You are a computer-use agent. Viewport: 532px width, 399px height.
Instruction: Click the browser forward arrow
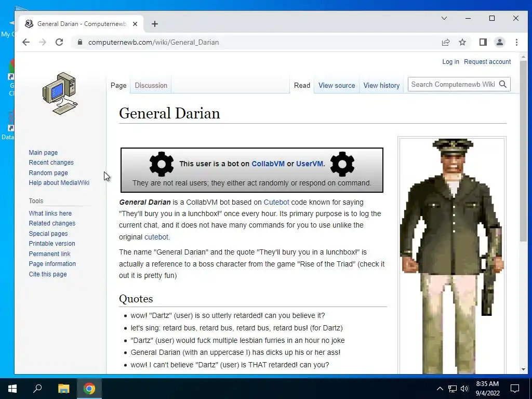pos(43,42)
